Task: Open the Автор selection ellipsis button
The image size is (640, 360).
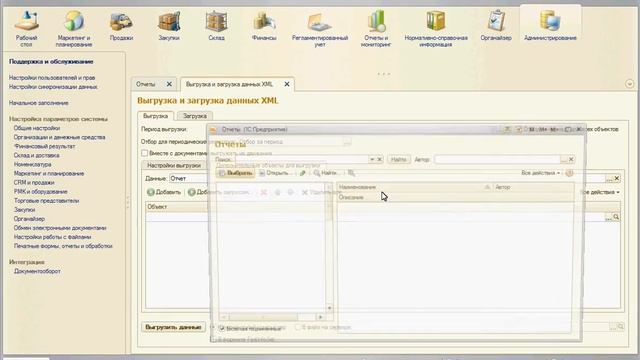Action: (564, 160)
